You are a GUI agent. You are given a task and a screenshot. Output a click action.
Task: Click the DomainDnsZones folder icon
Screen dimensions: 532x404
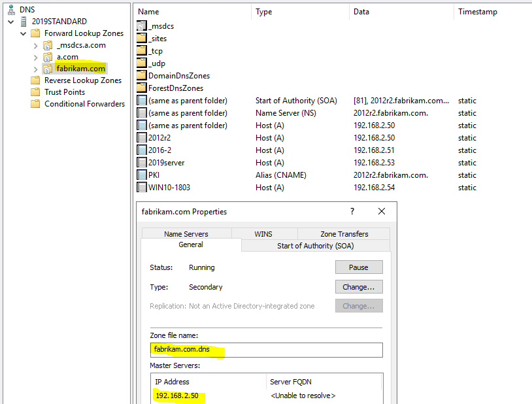(142, 76)
